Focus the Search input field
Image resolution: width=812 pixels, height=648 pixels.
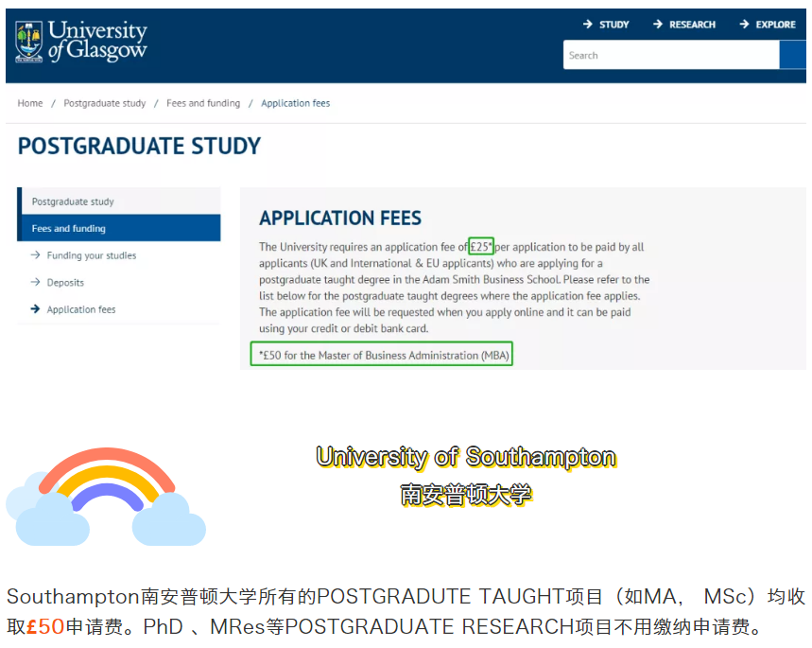671,55
